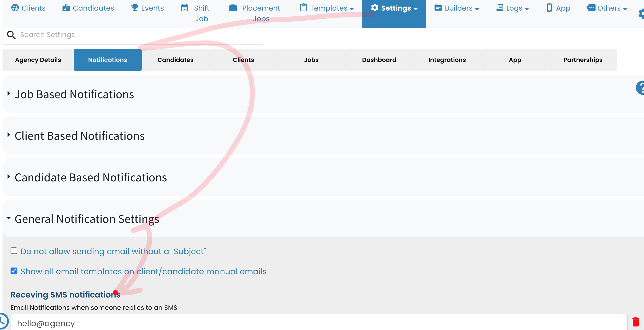644x330 pixels.
Task: Click the red trash icon beside email field
Action: 636,322
